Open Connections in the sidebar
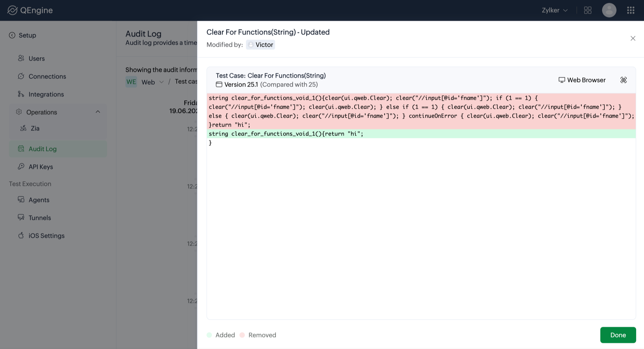 point(47,76)
